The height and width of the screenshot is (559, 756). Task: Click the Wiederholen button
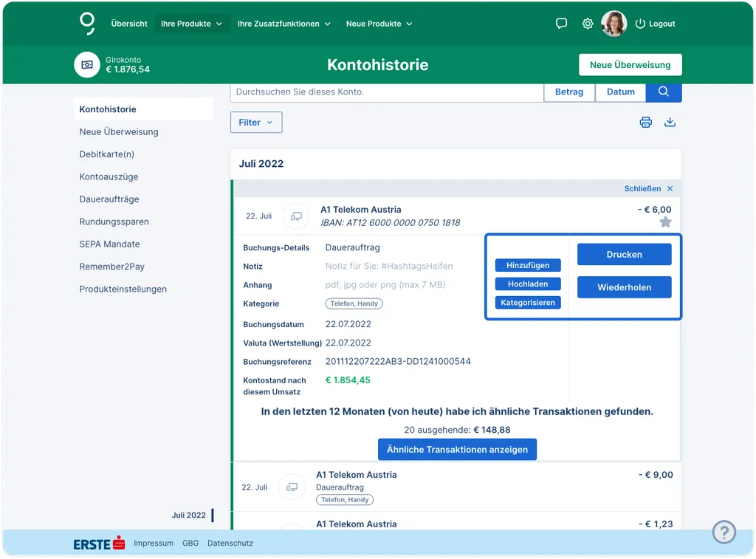coord(625,287)
